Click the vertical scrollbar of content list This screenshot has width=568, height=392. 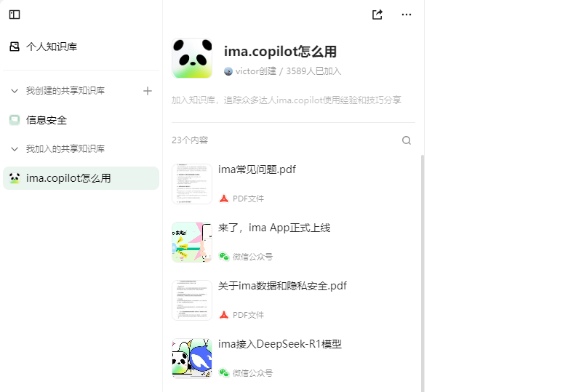coord(422,269)
